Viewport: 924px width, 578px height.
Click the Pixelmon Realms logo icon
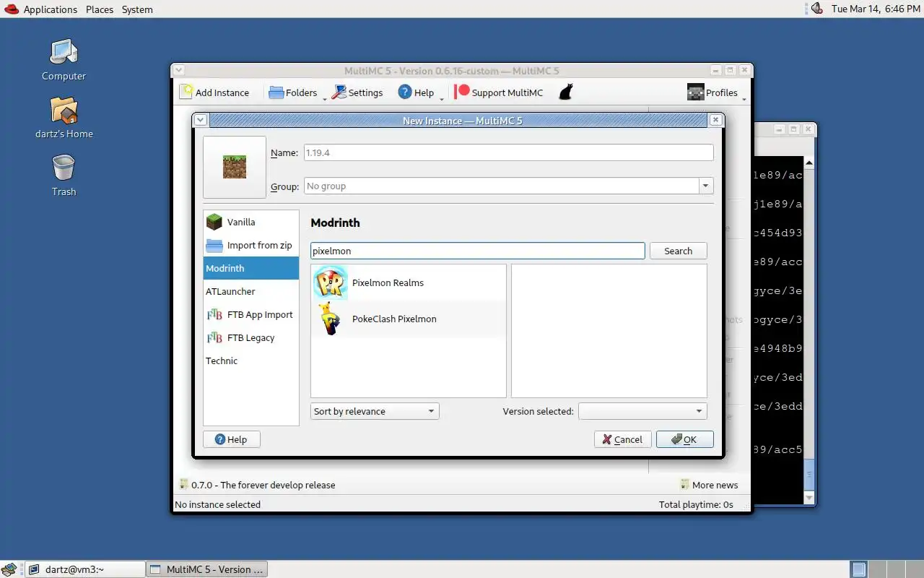click(x=331, y=282)
